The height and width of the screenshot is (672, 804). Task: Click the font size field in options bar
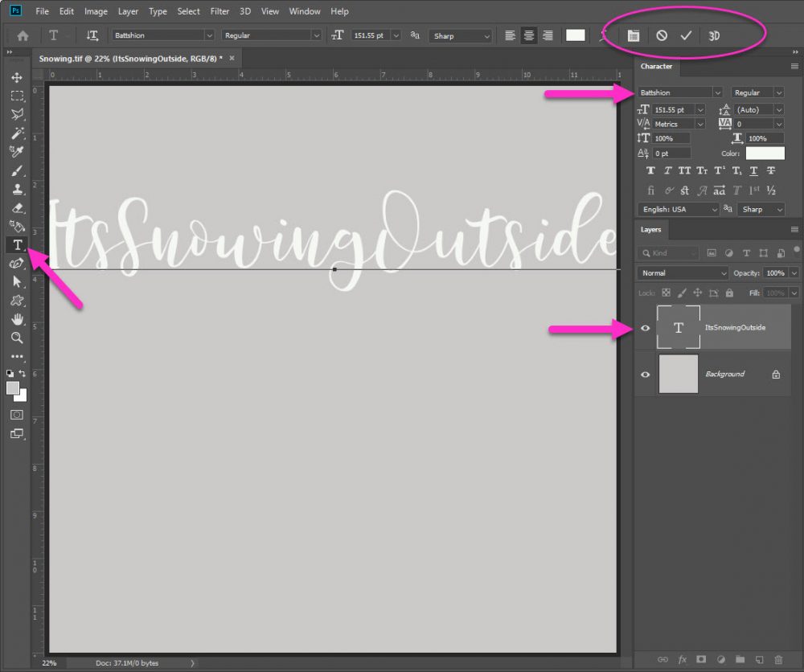point(369,35)
